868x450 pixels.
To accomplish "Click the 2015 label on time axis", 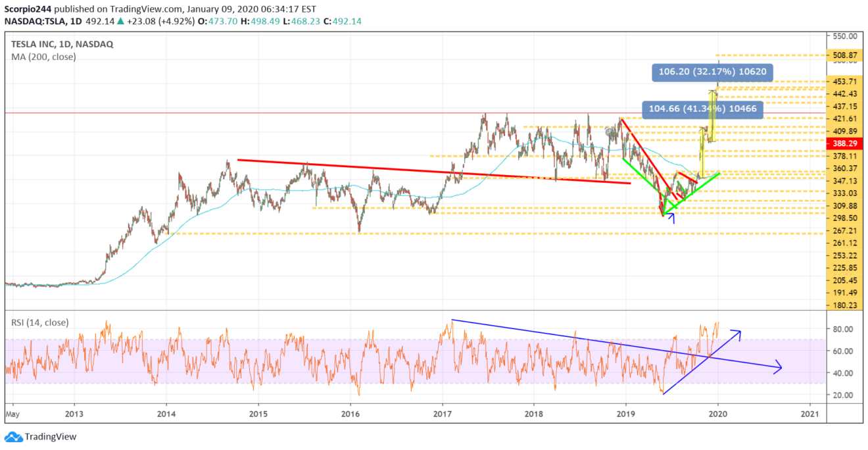I will [x=258, y=414].
